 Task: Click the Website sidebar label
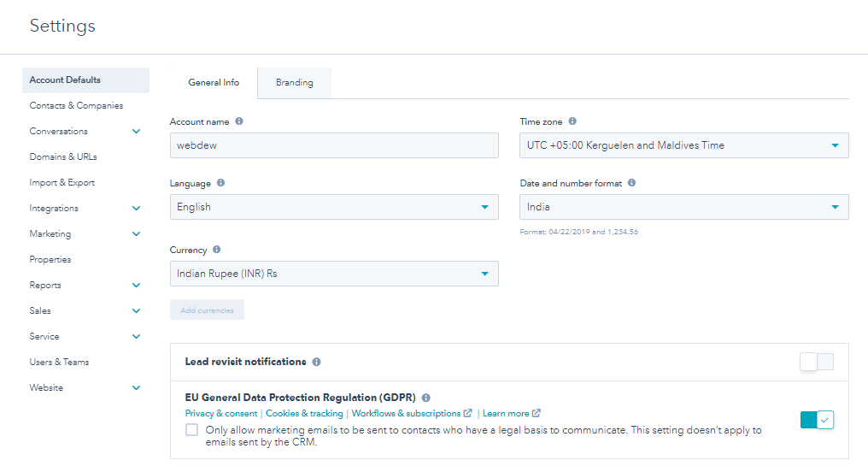46,388
